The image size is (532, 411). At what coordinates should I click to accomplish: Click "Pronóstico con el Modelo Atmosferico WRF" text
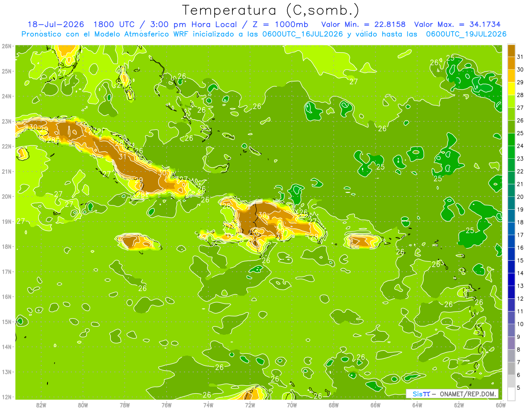pyautogui.click(x=106, y=34)
